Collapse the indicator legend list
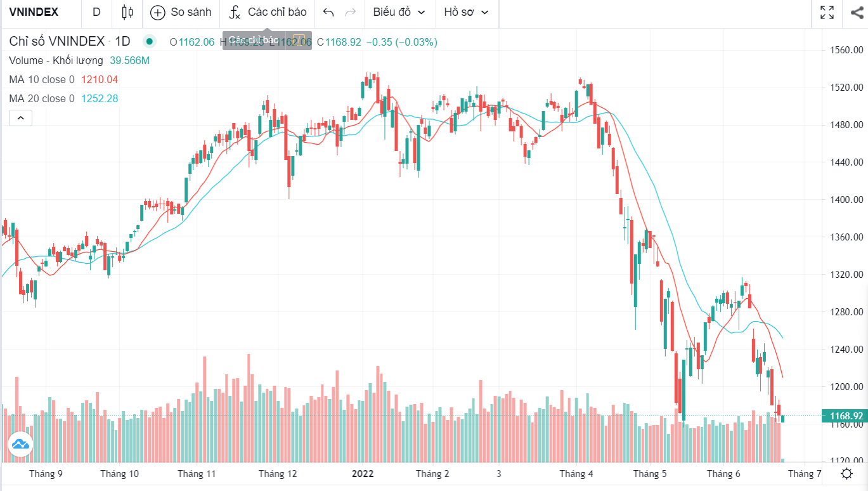 [x=20, y=118]
